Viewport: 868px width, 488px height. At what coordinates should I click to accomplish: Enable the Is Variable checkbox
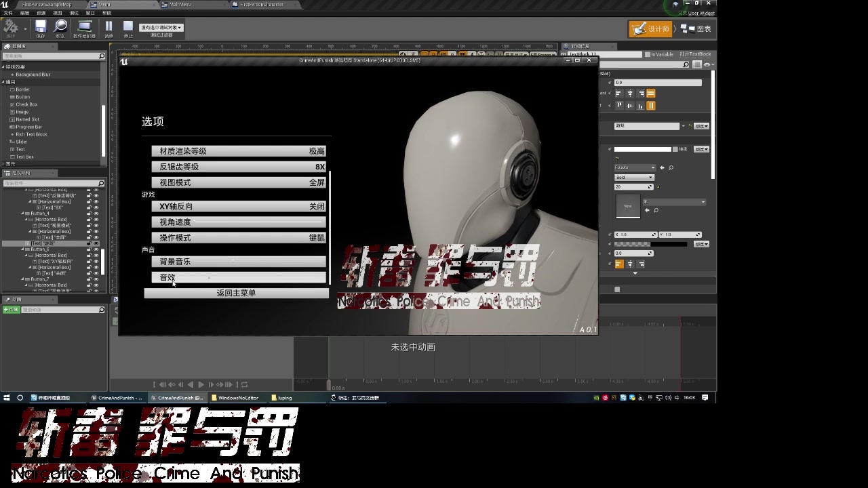pyautogui.click(x=648, y=54)
